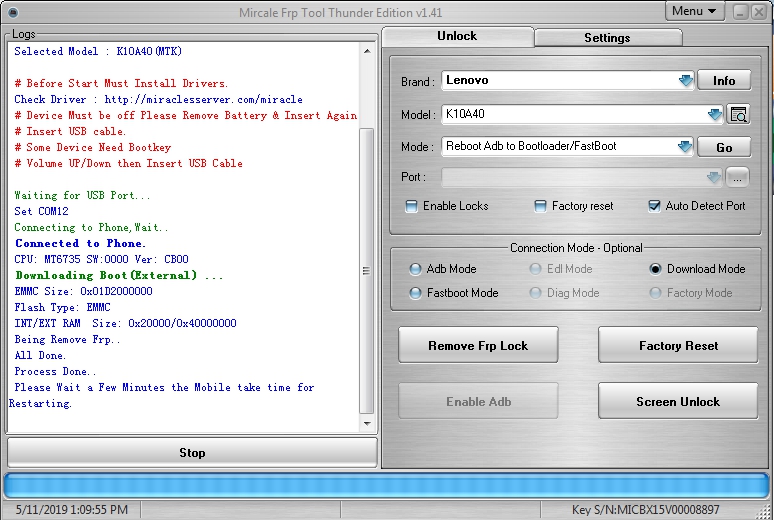Click log line 'Being Remove Frp..'

point(67,340)
